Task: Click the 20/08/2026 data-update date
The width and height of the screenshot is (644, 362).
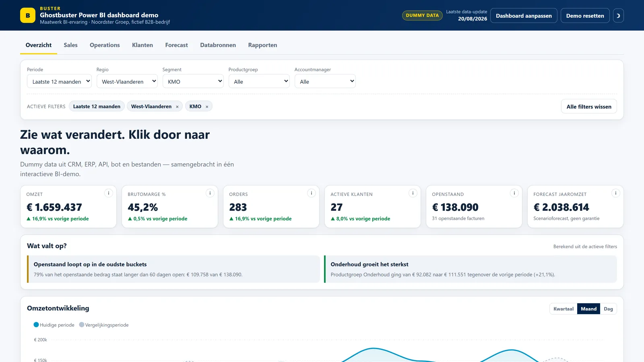Action: (473, 19)
